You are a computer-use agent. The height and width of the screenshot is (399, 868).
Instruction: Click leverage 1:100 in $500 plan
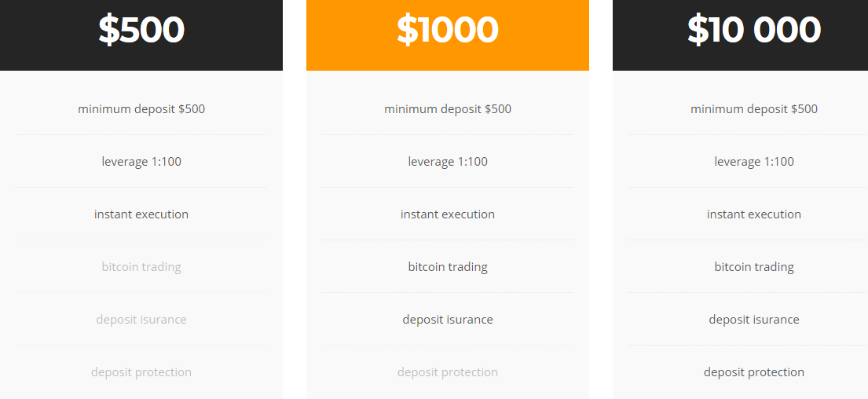[141, 162]
